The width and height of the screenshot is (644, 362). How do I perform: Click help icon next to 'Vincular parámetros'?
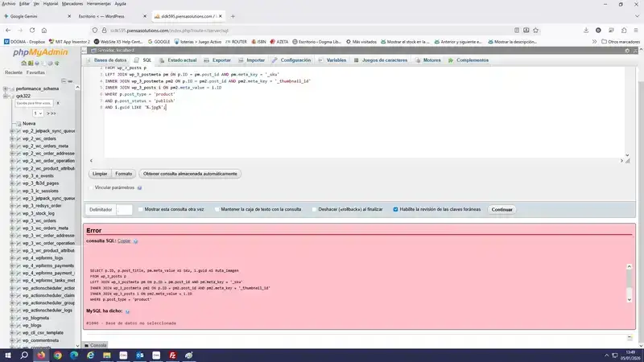139,187
